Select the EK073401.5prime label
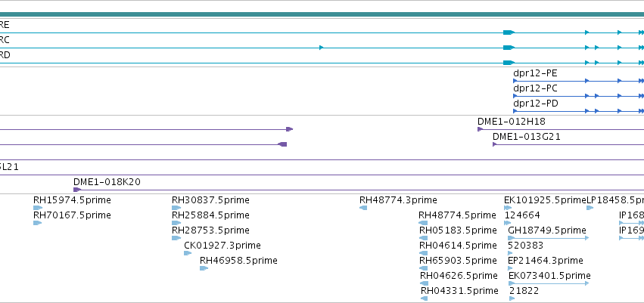The width and height of the screenshot is (644, 303). point(549,276)
